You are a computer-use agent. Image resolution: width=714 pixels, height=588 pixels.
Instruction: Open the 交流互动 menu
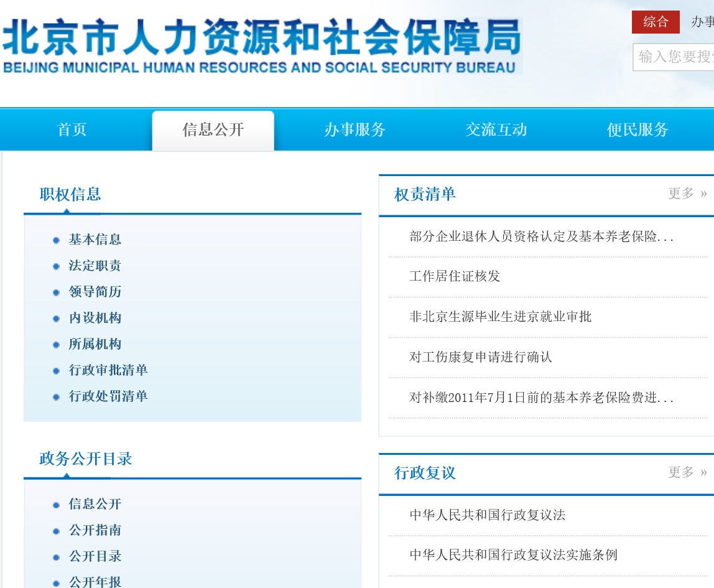pyautogui.click(x=496, y=129)
